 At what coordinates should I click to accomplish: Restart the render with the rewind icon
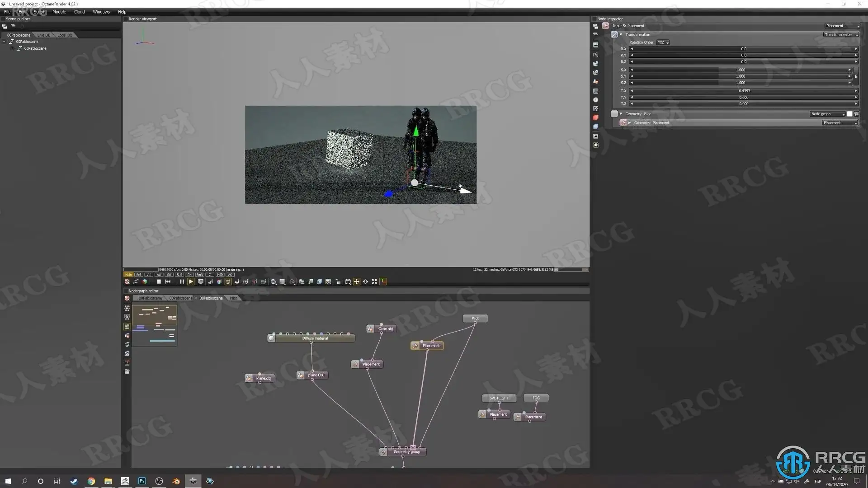pyautogui.click(x=168, y=282)
